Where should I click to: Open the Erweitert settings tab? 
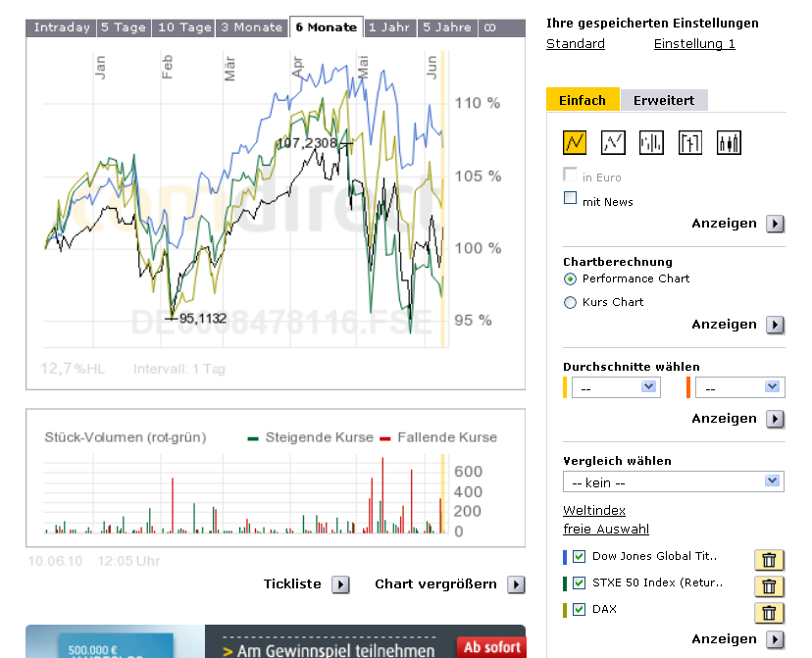coord(664,100)
